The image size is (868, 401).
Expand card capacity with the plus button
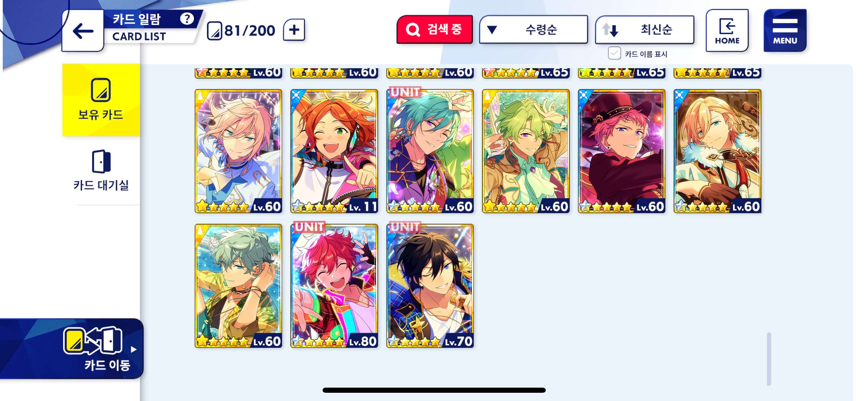(294, 30)
